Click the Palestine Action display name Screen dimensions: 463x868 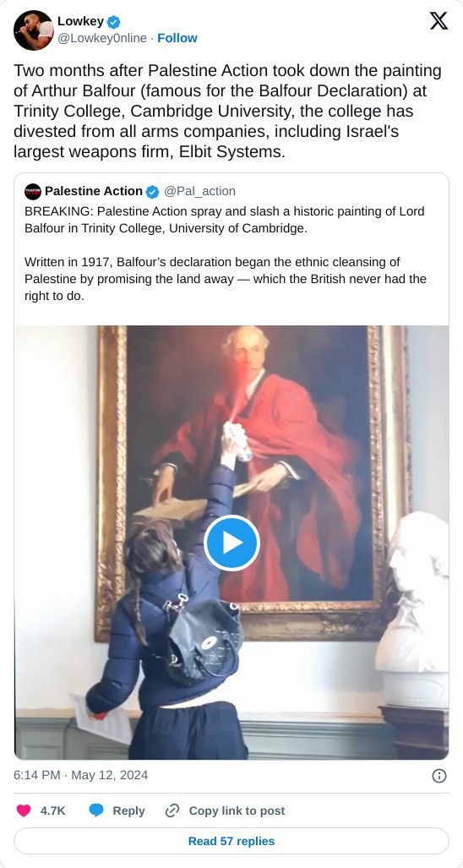click(x=94, y=191)
